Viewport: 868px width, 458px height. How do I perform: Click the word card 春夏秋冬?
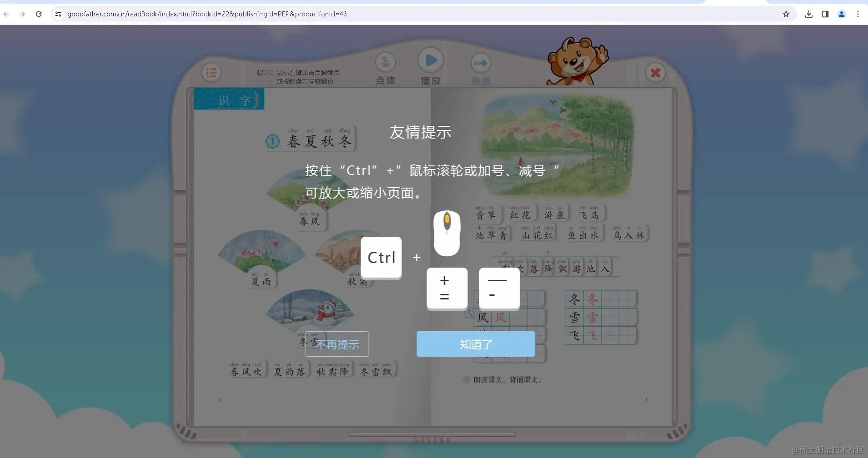(x=318, y=140)
